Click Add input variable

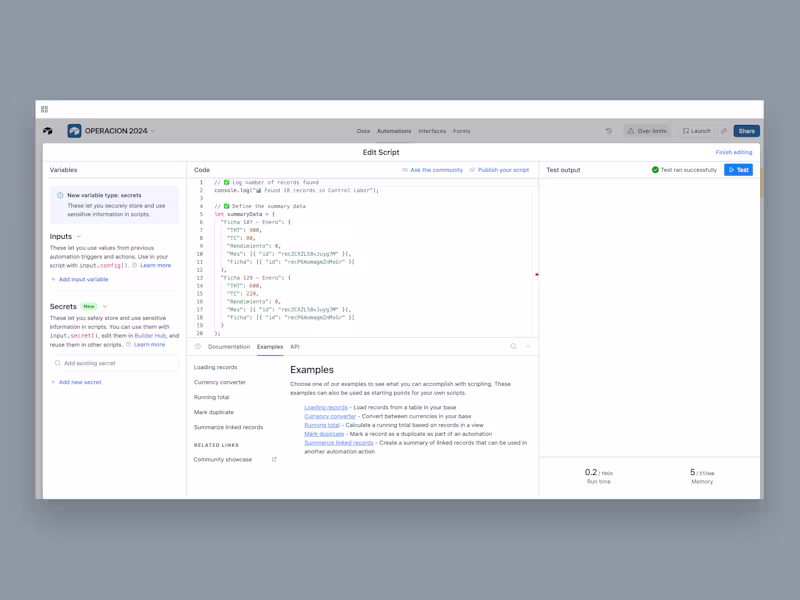coord(80,280)
